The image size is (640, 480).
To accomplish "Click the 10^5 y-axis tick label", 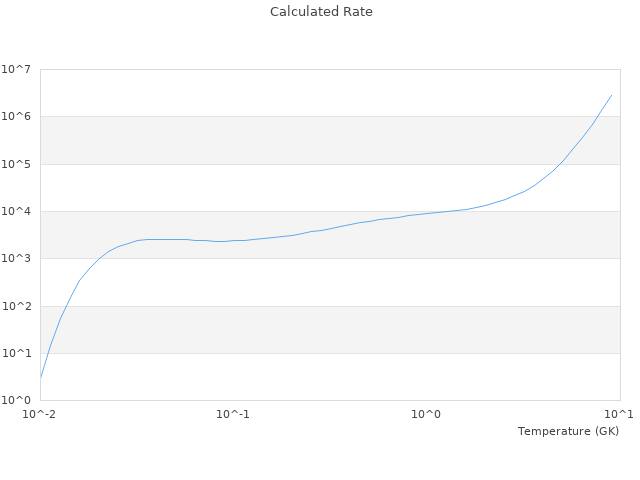I will click(x=16, y=164).
